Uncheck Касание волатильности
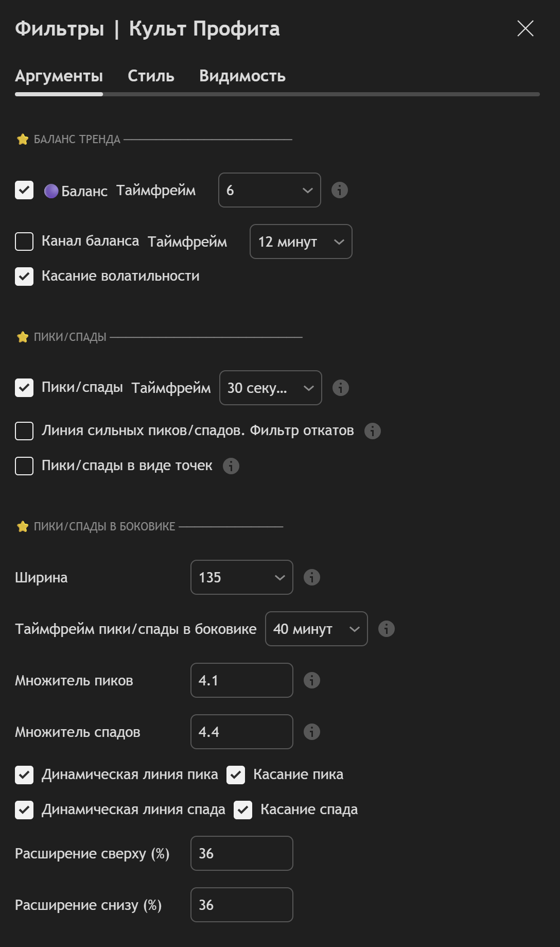The width and height of the screenshot is (560, 947). (x=24, y=277)
